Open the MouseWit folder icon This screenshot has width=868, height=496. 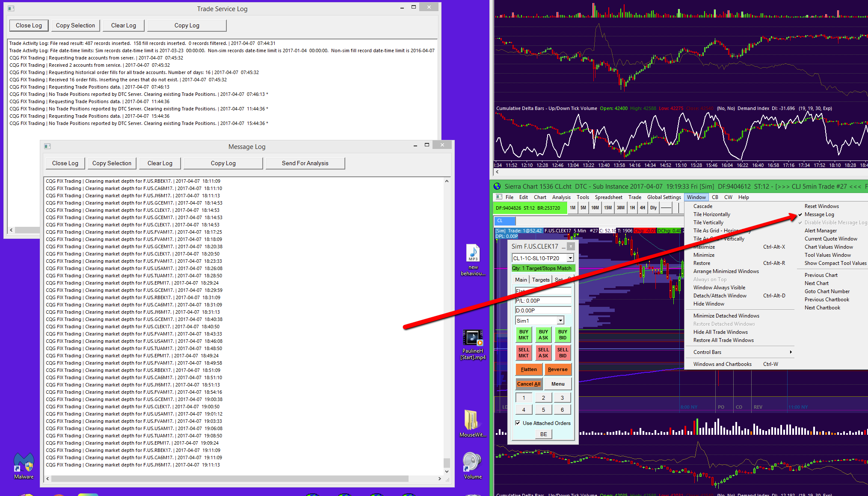(471, 420)
